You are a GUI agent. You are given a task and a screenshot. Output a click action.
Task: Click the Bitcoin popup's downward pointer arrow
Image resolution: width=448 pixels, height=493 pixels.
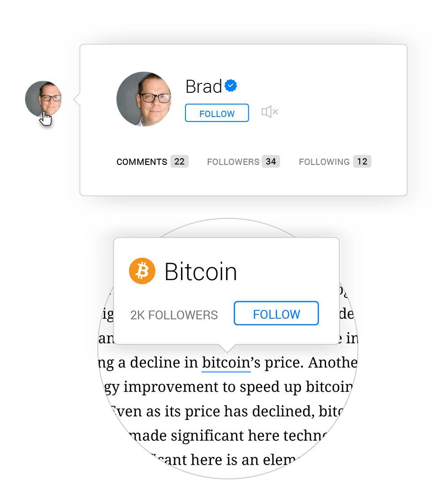click(x=227, y=348)
